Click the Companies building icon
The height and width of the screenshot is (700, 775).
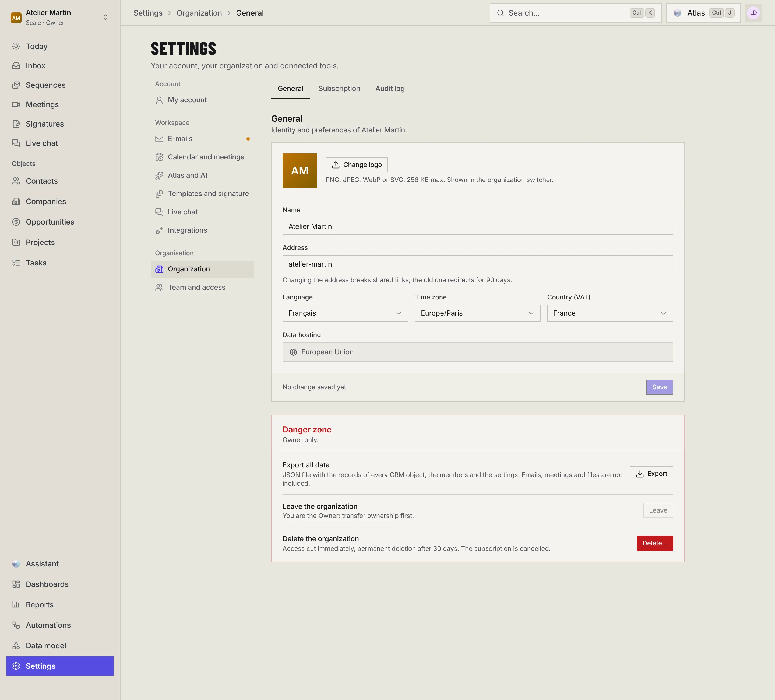point(16,202)
